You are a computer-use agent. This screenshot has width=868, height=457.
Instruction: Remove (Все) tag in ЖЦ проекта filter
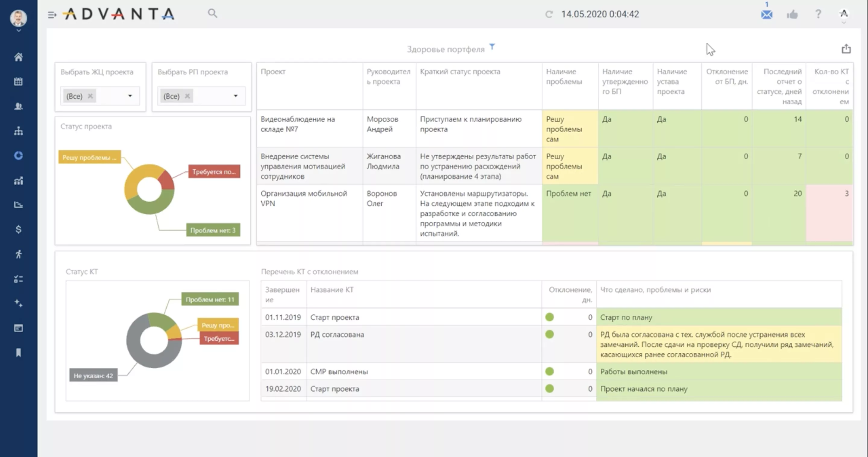90,96
